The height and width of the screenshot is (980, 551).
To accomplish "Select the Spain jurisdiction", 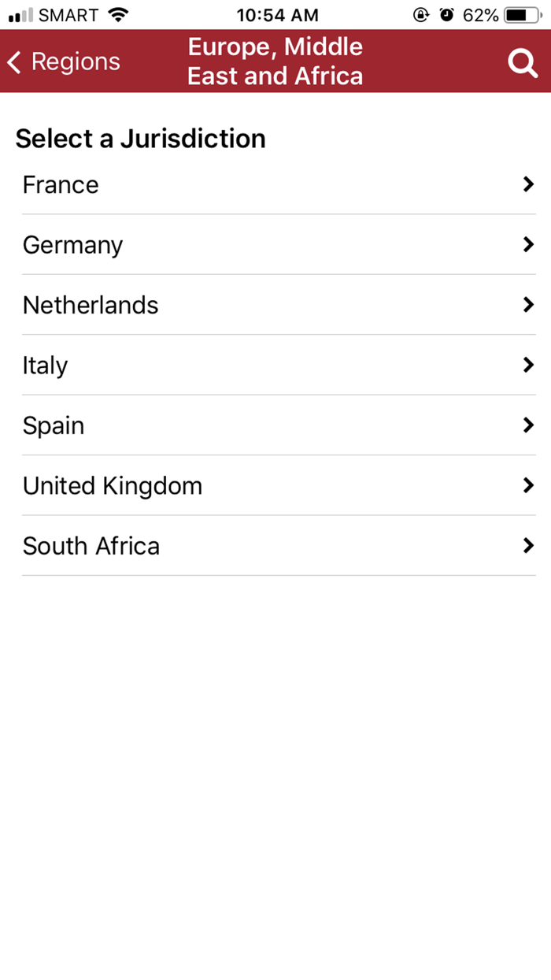I will pos(53,425).
